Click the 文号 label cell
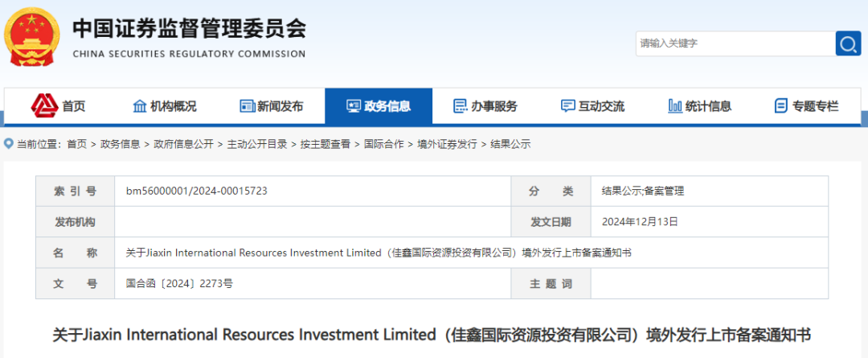This screenshot has height=358, width=868. (76, 284)
